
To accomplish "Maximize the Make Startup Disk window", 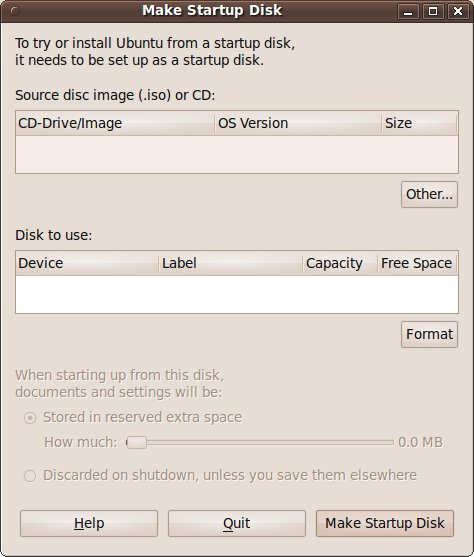I will point(433,11).
